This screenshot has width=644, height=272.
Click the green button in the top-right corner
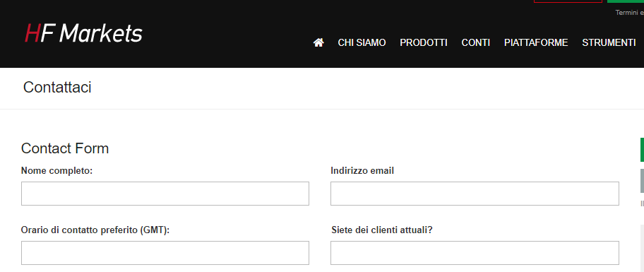[x=626, y=1]
